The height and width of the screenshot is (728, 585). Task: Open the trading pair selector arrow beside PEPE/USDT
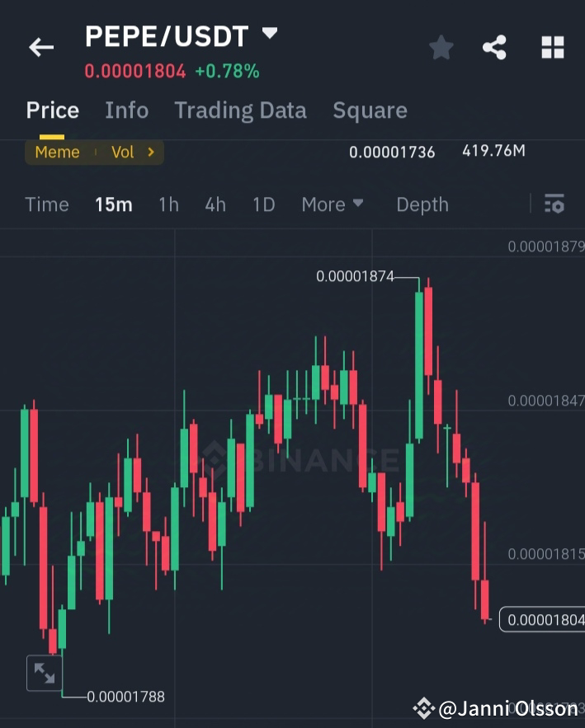270,33
